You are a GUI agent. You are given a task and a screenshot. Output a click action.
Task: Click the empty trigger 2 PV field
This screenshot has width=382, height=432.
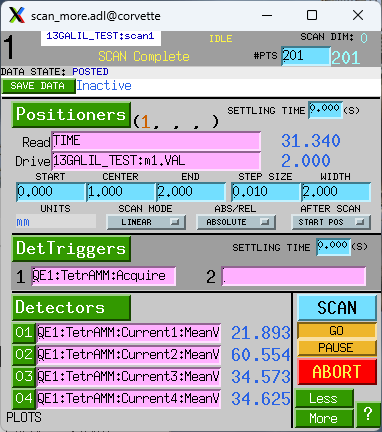tap(294, 276)
